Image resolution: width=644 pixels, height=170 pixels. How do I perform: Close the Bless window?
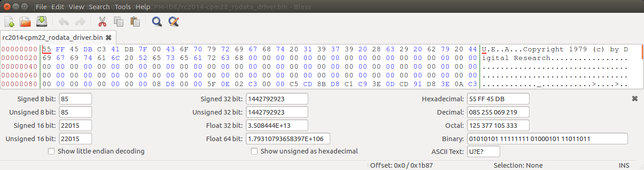coord(6,7)
